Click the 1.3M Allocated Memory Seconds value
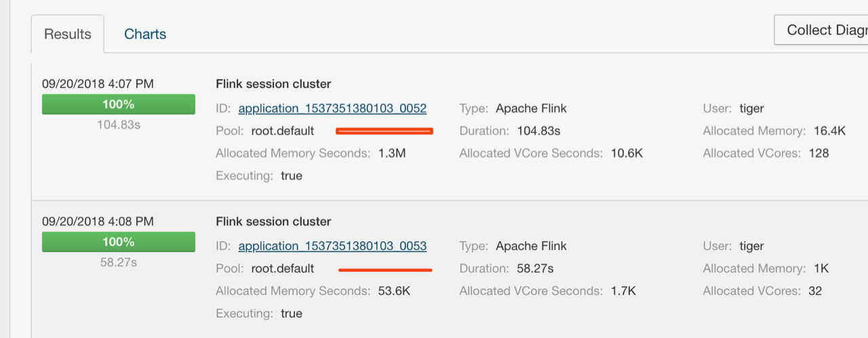This screenshot has width=868, height=338. (x=392, y=153)
